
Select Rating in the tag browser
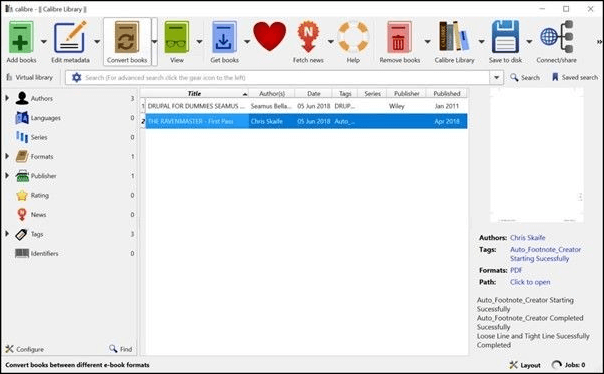click(39, 195)
